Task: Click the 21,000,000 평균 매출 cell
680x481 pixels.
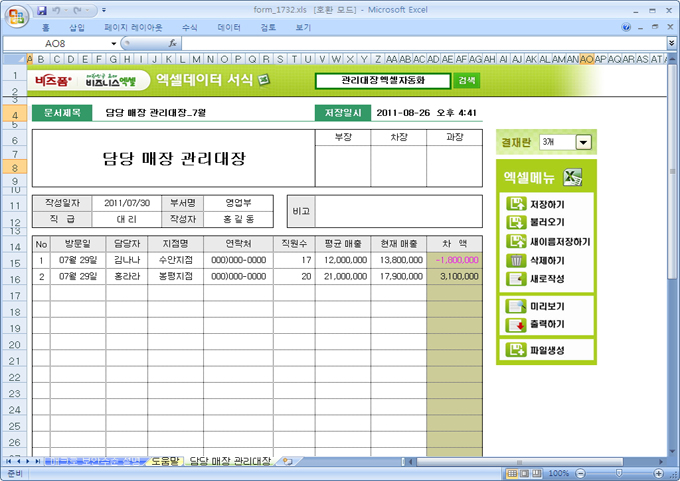Action: 343,277
